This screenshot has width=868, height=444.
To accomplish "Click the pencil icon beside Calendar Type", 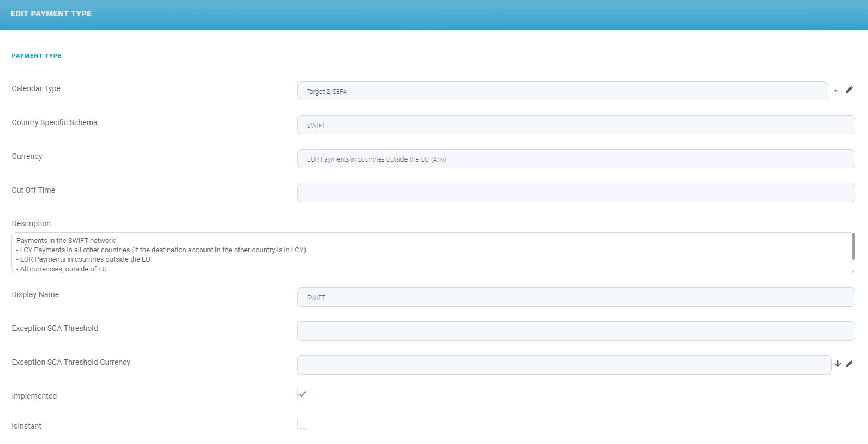I will [x=849, y=90].
